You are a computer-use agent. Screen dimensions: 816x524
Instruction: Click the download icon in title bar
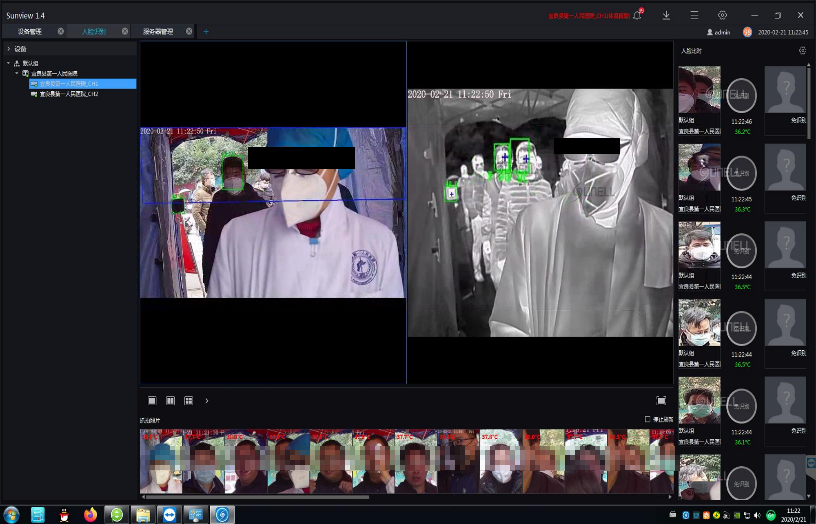(666, 16)
